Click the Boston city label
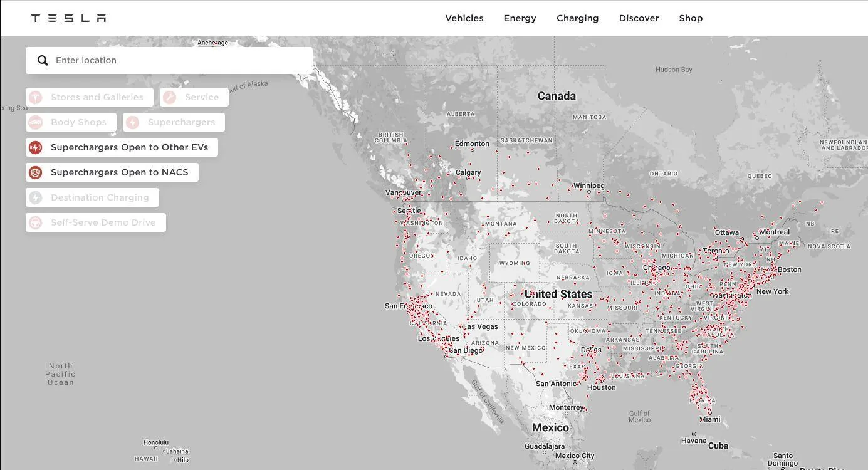Screen dimensions: 868x470 [790, 269]
